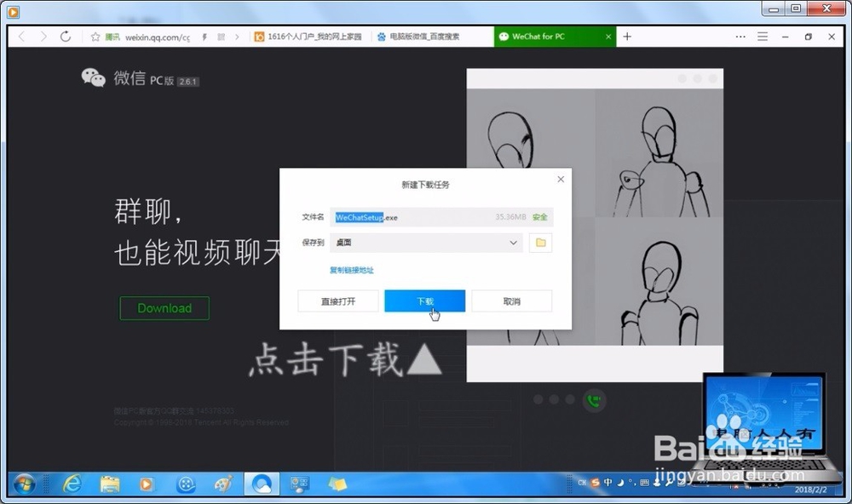Click the WeChat PC version logo
Screen dimensions: 852x504
coord(94,78)
